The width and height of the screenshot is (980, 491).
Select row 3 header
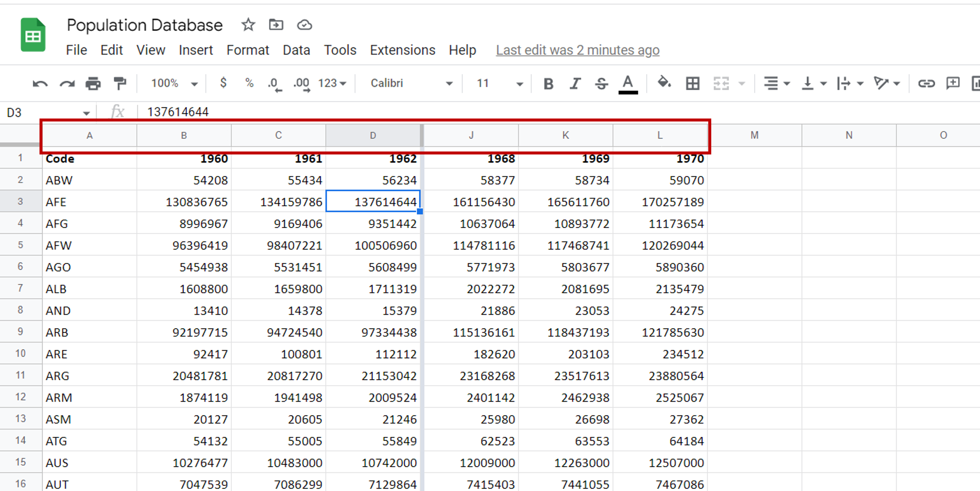coord(20,201)
